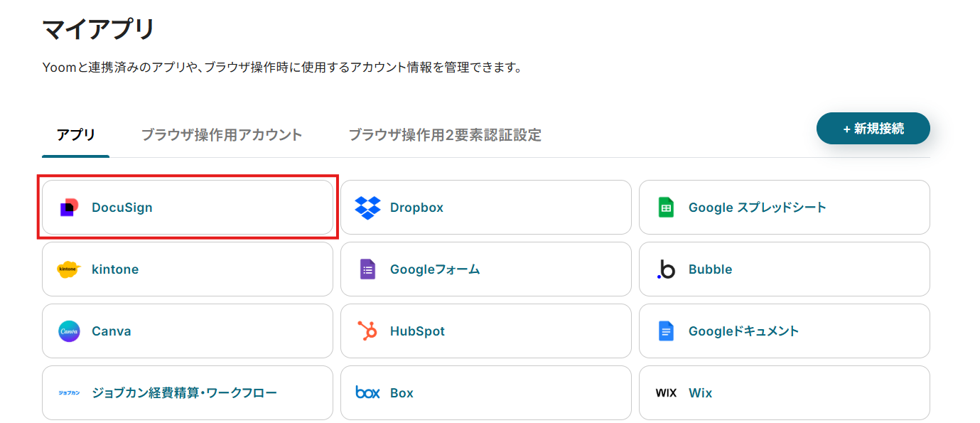Click the ジョブカン logo icon
Viewport: 980px width, 423px height.
(x=69, y=393)
